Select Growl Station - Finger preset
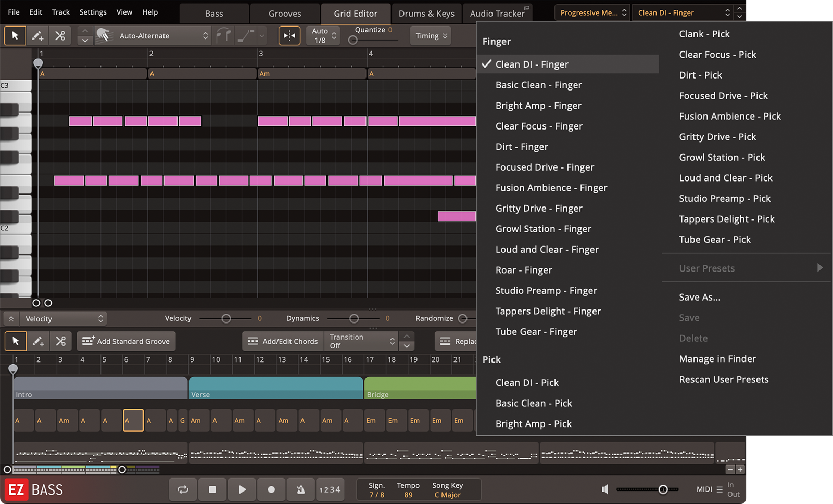This screenshot has height=504, width=833. pyautogui.click(x=543, y=229)
